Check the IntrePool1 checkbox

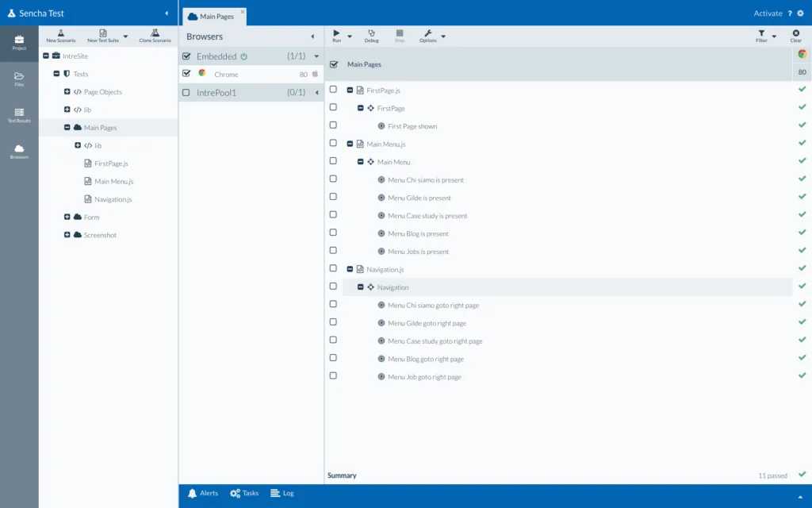(186, 92)
